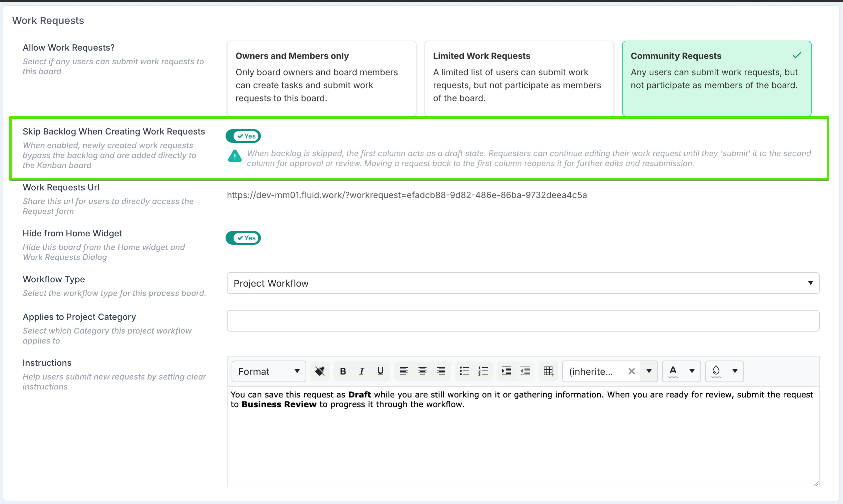Toggle Skip Backlog switch off

point(243,136)
